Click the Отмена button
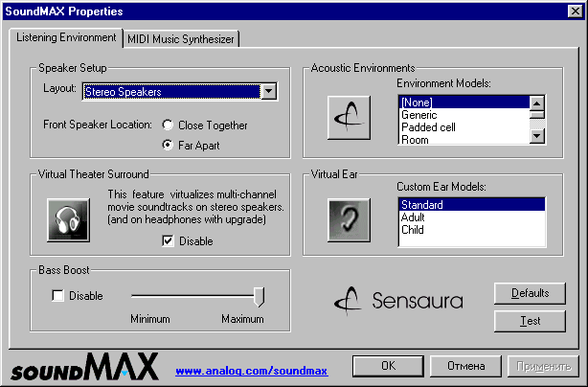588x387 pixels. (465, 366)
